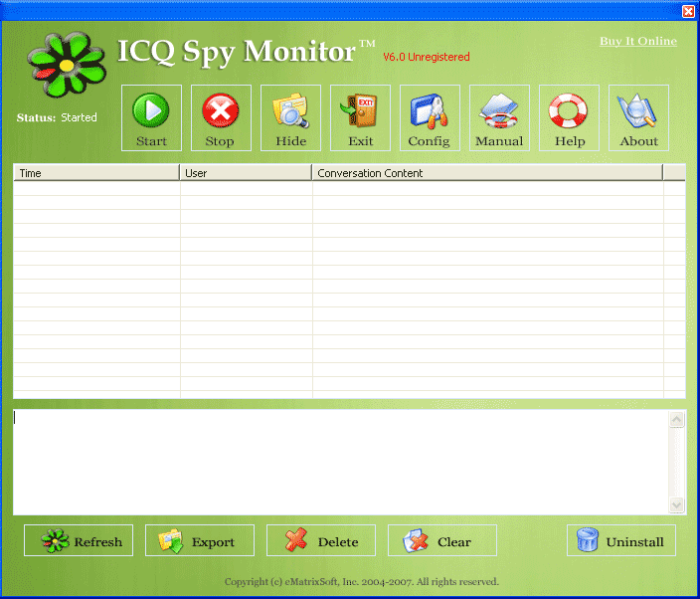
Task: Export the conversation logs
Action: click(200, 541)
